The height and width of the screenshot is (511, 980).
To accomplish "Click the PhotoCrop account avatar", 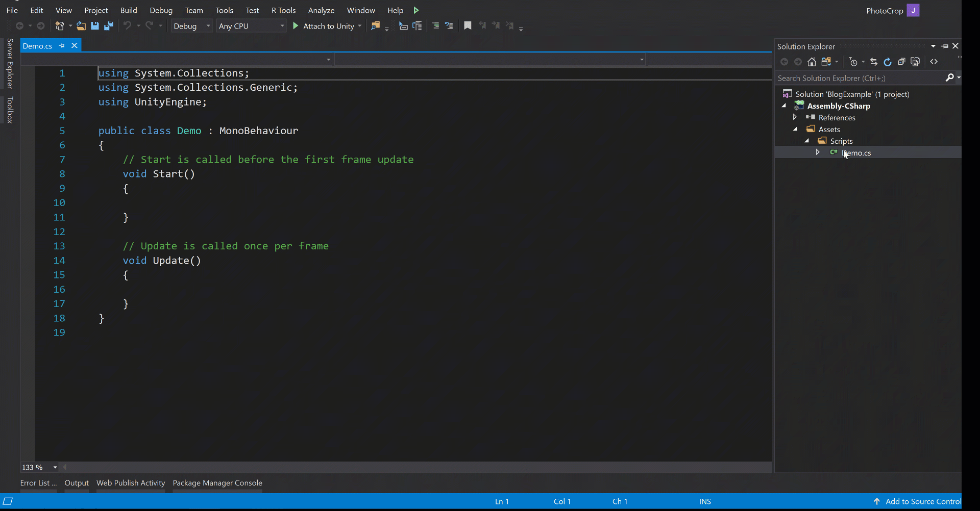I will tap(913, 10).
